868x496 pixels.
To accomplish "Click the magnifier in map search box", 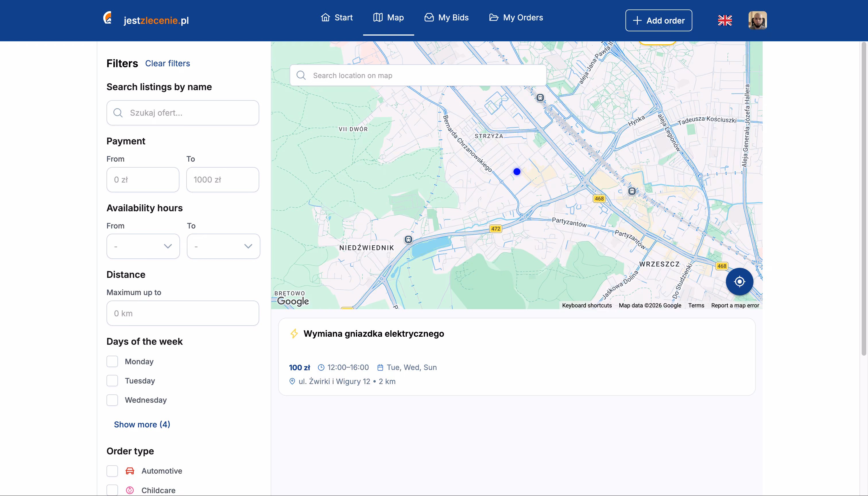I will pyautogui.click(x=301, y=75).
